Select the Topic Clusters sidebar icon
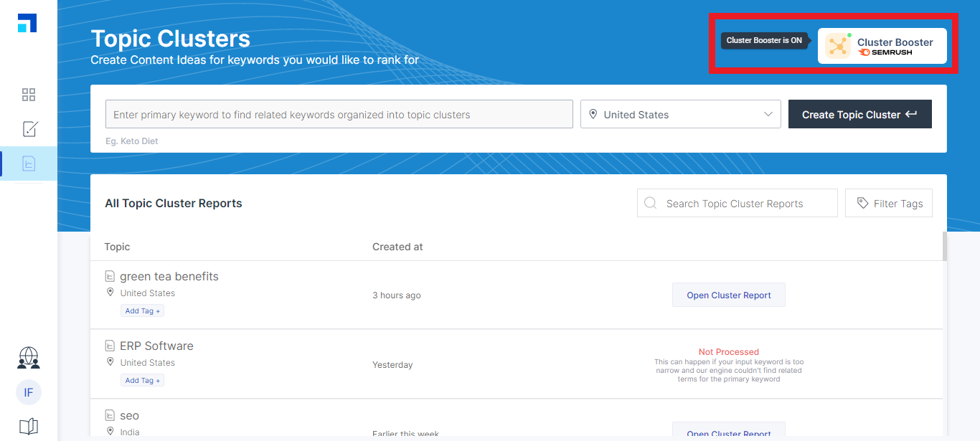 (29, 164)
